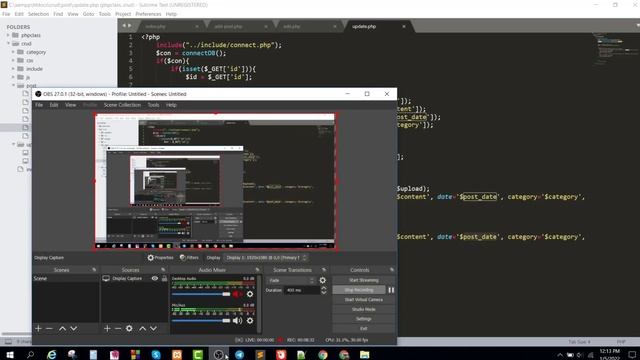The image size is (640, 360).
Task: Adjust Mic/Aux volume slider
Action: [x=201, y=321]
